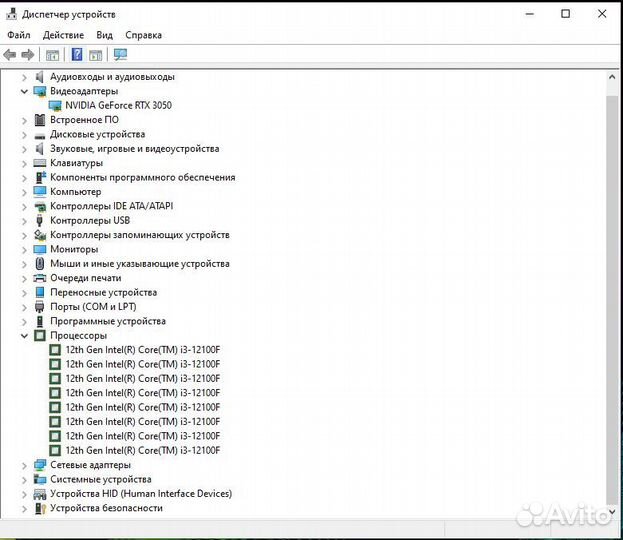Click the card icon beside NVIDIA GeForce RTX 3050

pyautogui.click(x=55, y=106)
